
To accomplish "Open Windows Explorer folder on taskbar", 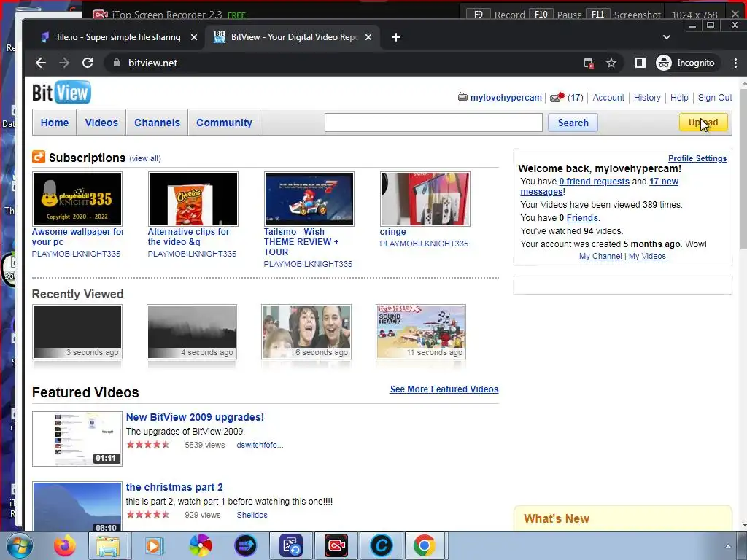I will click(x=108, y=545).
